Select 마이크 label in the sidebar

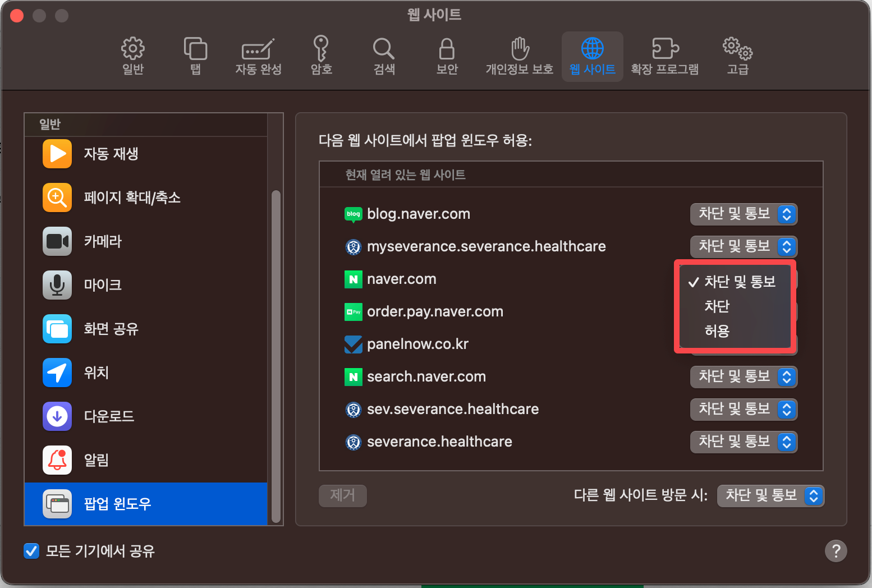pyautogui.click(x=103, y=285)
